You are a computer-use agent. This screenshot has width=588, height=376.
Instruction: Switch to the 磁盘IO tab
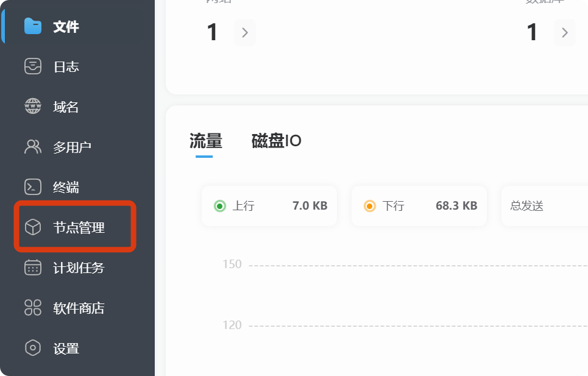tap(276, 141)
